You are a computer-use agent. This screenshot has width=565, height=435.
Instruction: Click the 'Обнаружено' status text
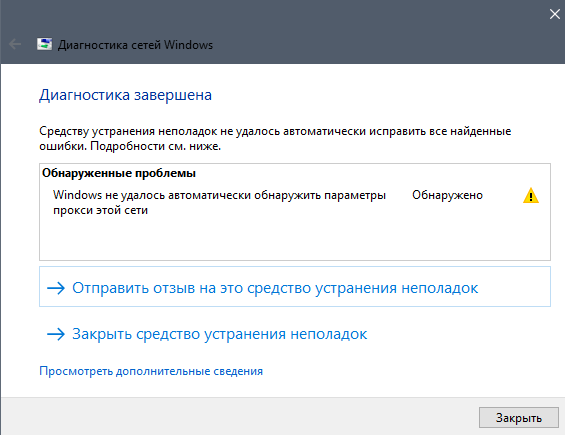point(447,195)
